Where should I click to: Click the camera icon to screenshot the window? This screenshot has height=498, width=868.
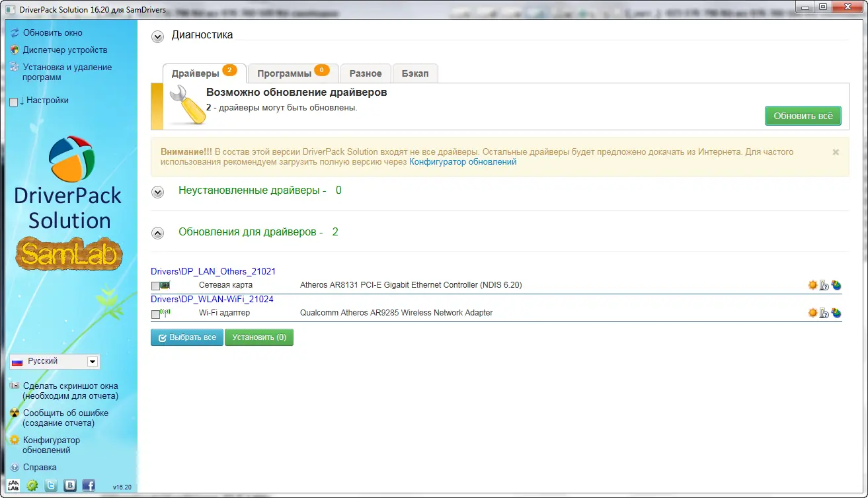[x=15, y=386]
